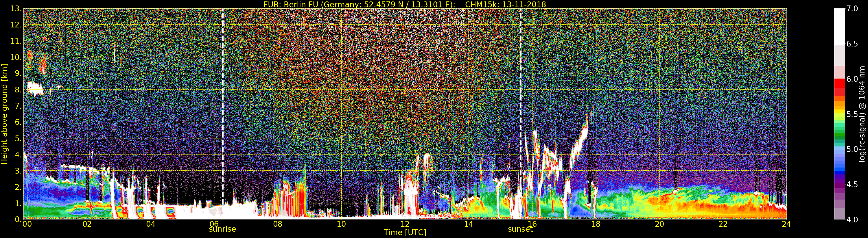
Task: Click the x-axis tick label '16'
Action: (x=532, y=224)
